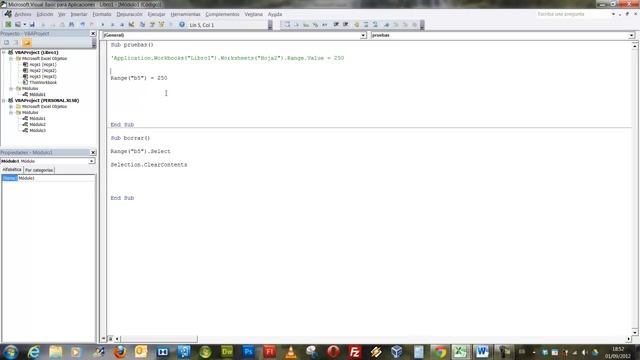Viewport: 640px width, 360px height.
Task: Open the Insert UserForm dropdown arrow
Action: (24, 24)
